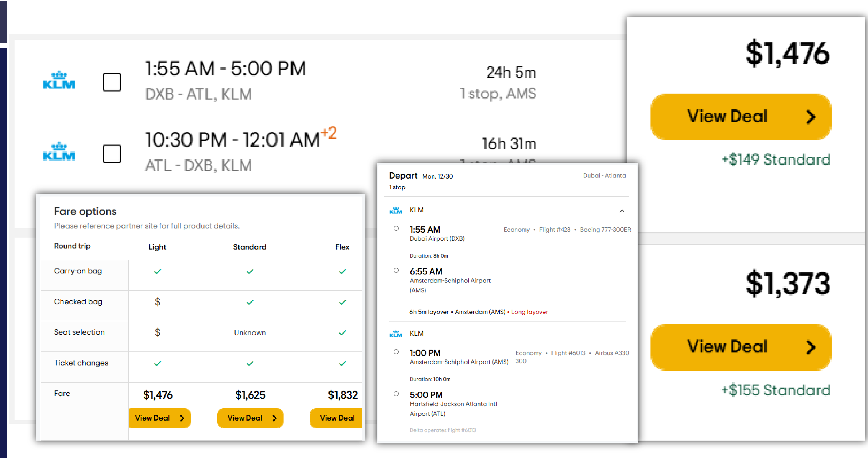868x458 pixels.
Task: Collapse the first KLM segment details chevron
Action: (622, 211)
